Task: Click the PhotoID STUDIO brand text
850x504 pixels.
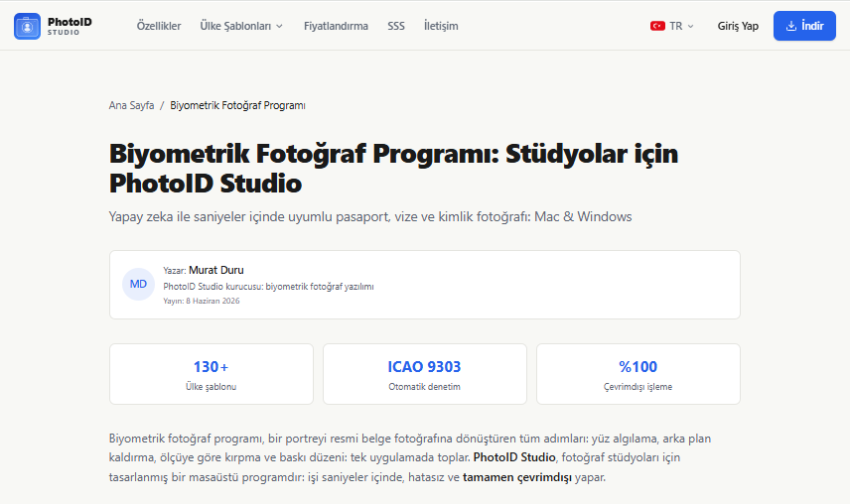Action: 70,26
